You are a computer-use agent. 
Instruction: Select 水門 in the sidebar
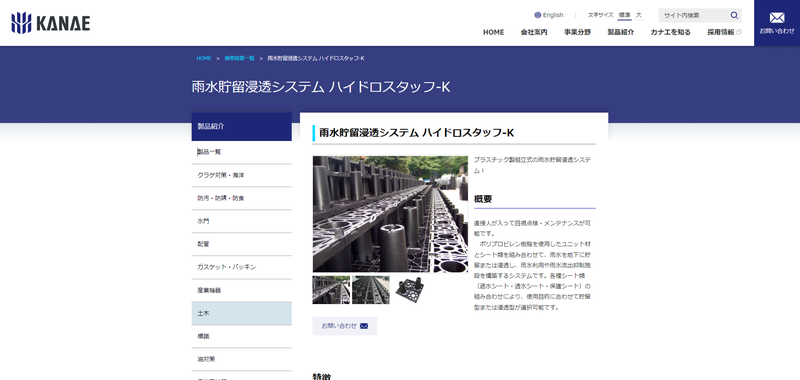(x=241, y=221)
